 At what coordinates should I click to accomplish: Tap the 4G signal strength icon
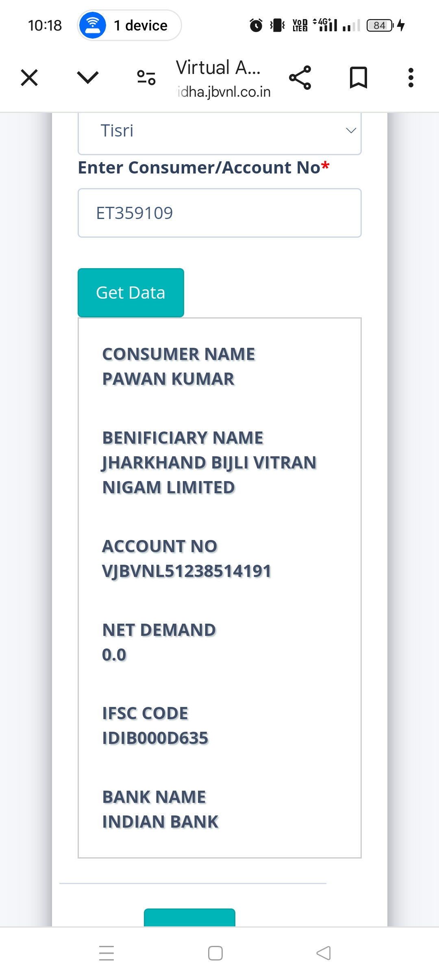tap(325, 25)
